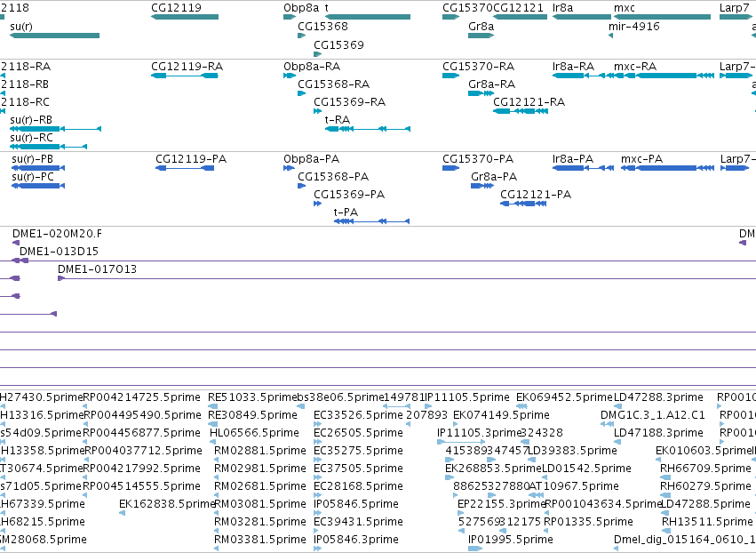Select the DMG1C.3_1.A12.C1 EST label
Image resolution: width=756 pixels, height=553 pixels.
[652, 415]
